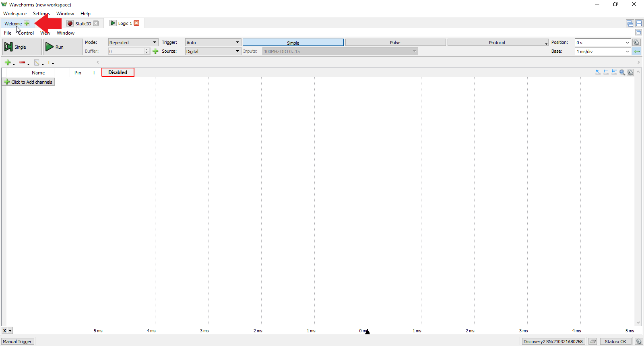Close the StaticIO tab

96,23
